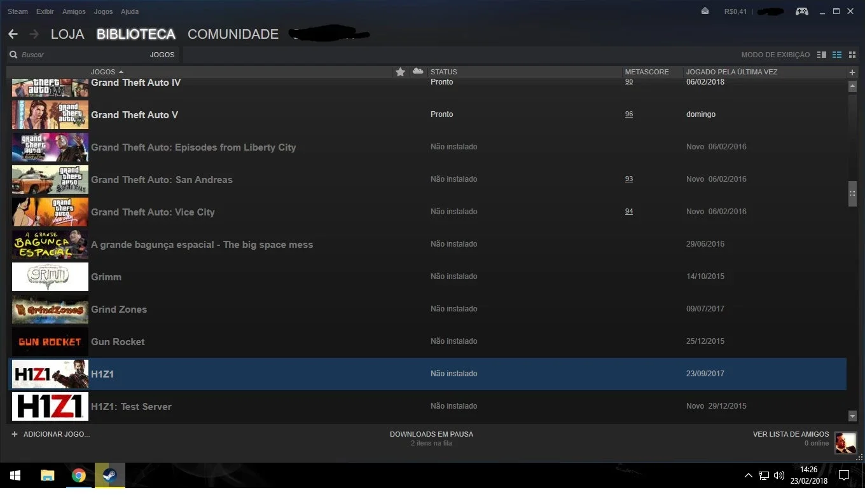Select the H1Z1: Test Server row

pyautogui.click(x=427, y=407)
